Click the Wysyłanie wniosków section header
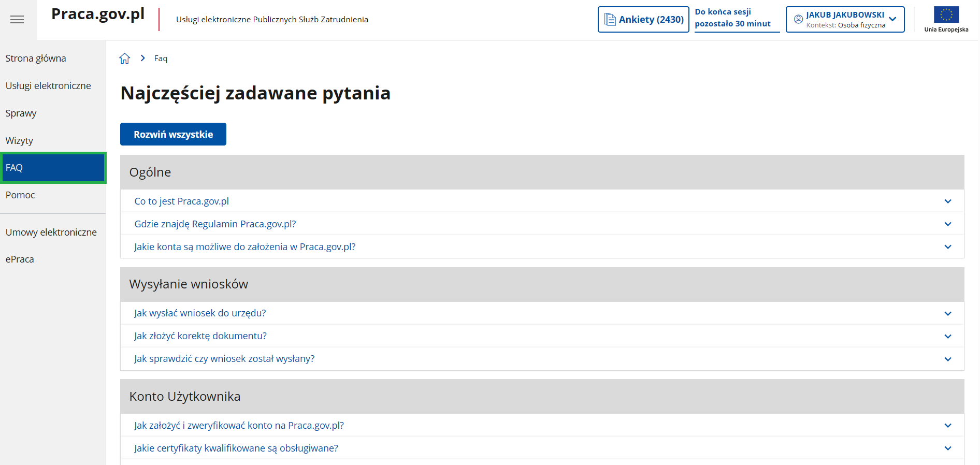Viewport: 980px width, 465px height. coord(542,284)
